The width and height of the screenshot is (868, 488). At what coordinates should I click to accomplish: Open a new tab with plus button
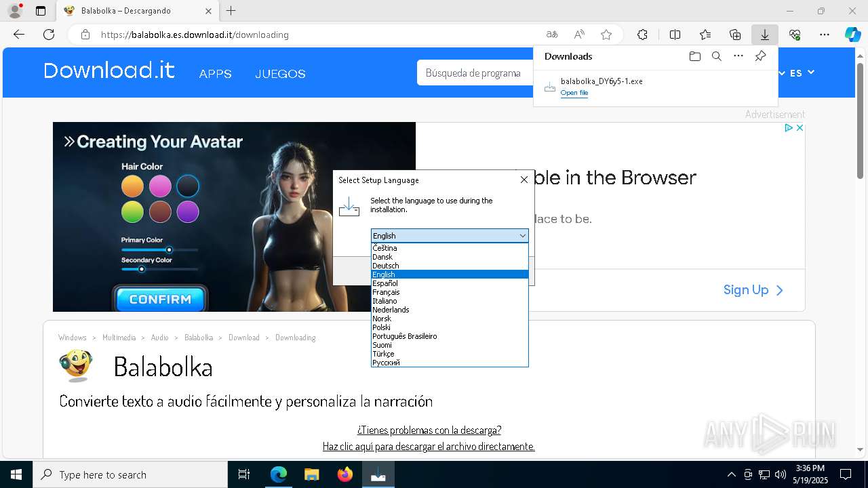pyautogui.click(x=231, y=11)
